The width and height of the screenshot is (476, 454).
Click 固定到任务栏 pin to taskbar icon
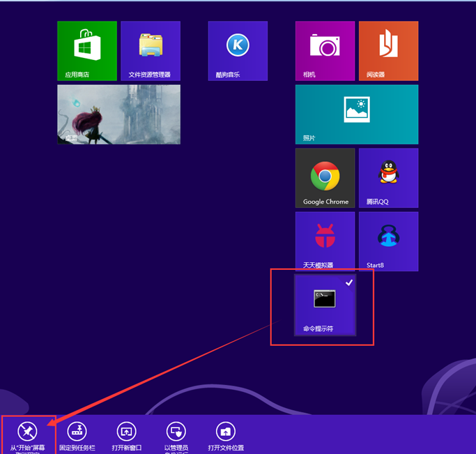[77, 431]
